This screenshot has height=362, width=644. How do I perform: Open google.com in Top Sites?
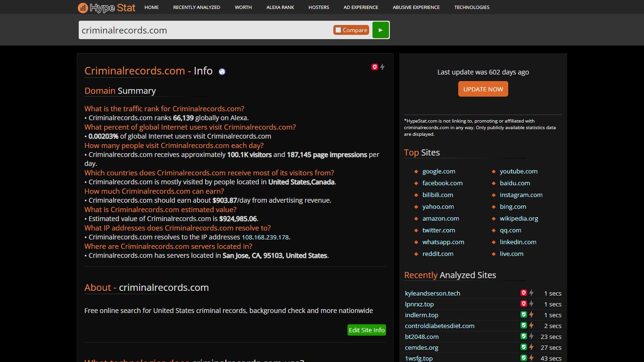[439, 171]
